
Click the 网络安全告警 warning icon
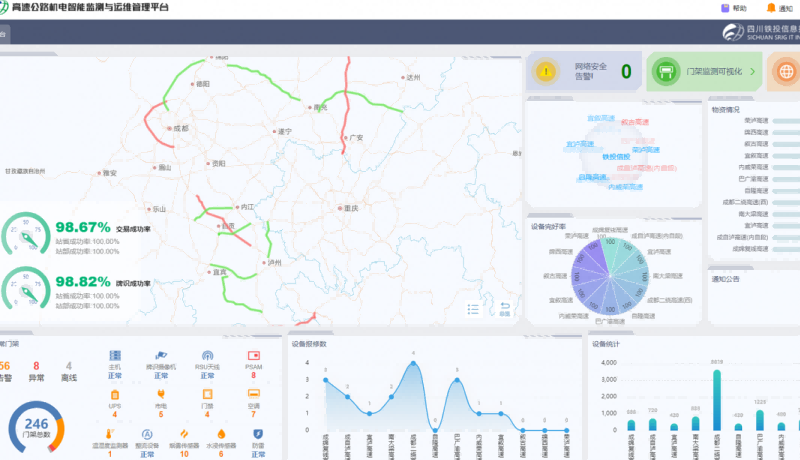coord(545,72)
